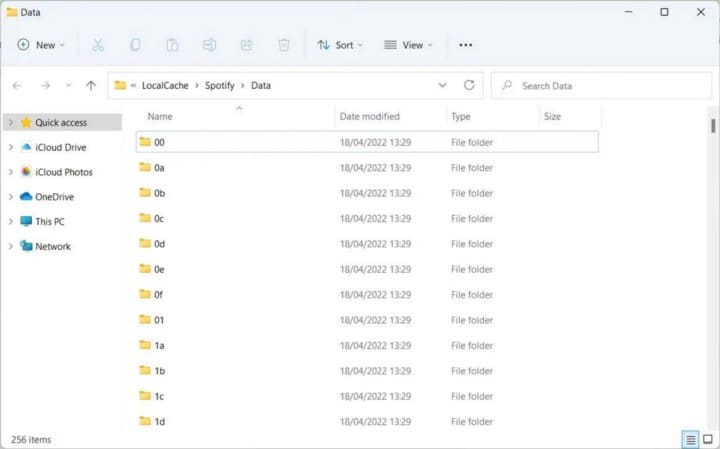Open the View layout dropdown
This screenshot has height=449, width=720.
point(408,45)
